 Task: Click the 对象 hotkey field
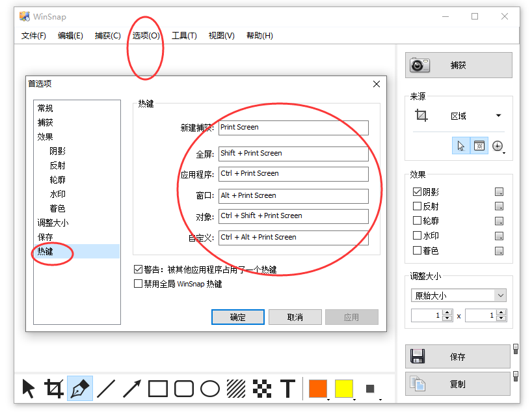tap(293, 216)
